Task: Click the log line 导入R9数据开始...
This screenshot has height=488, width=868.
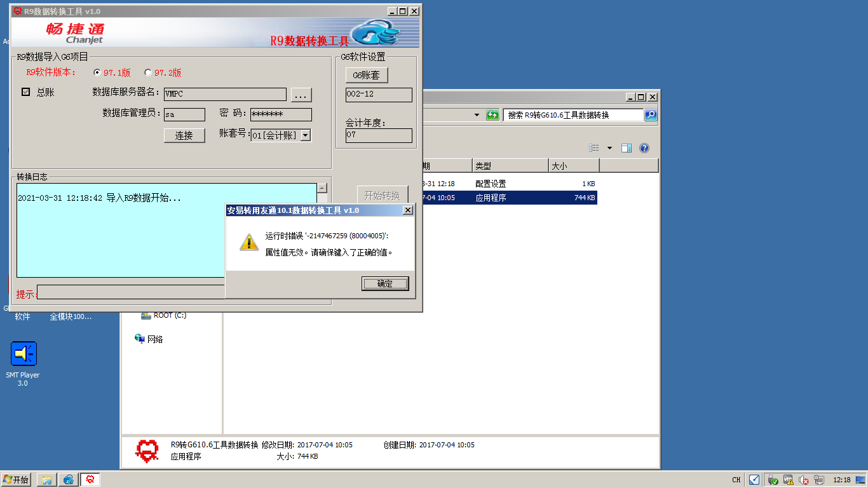Action: pos(99,198)
